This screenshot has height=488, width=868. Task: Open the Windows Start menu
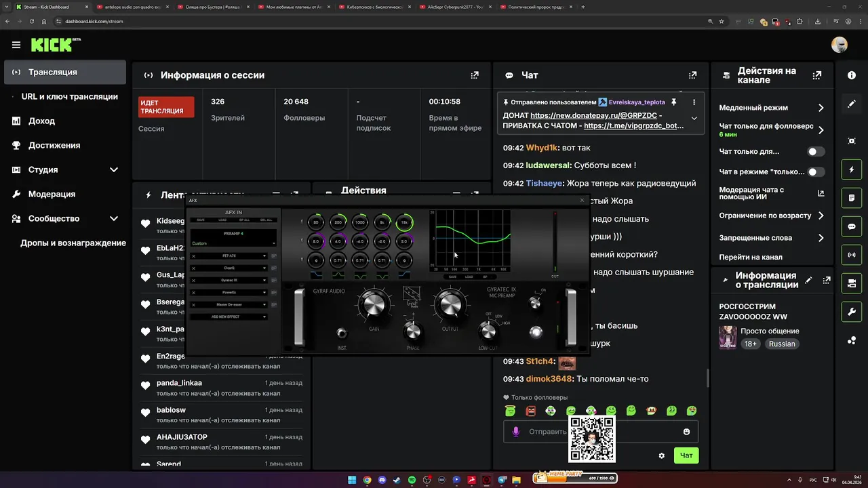pyautogui.click(x=352, y=480)
